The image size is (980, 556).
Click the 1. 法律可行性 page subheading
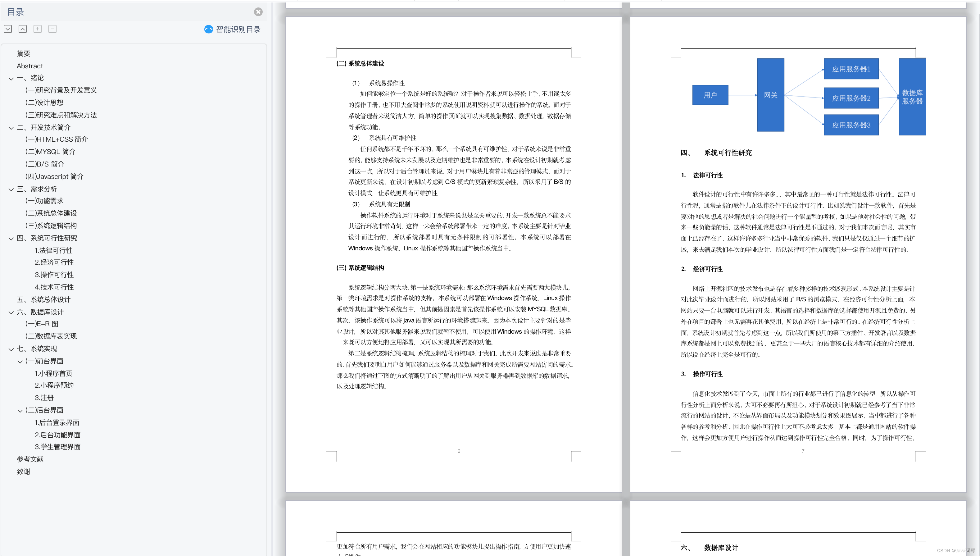[x=702, y=175]
